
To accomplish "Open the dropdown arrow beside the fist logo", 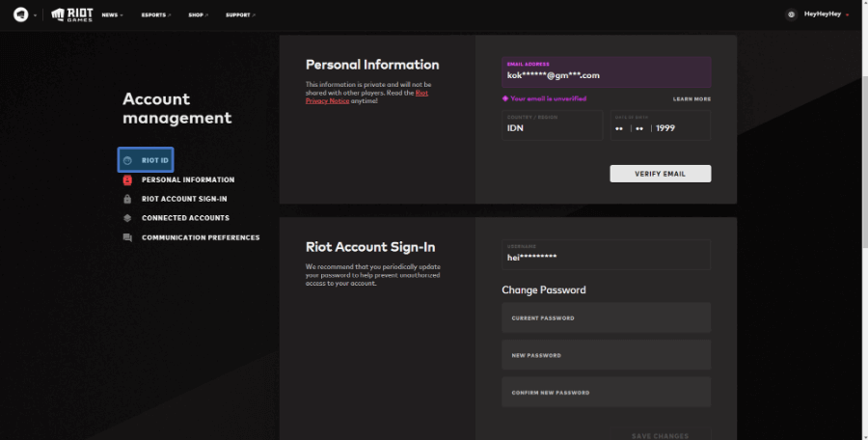I will pos(35,15).
